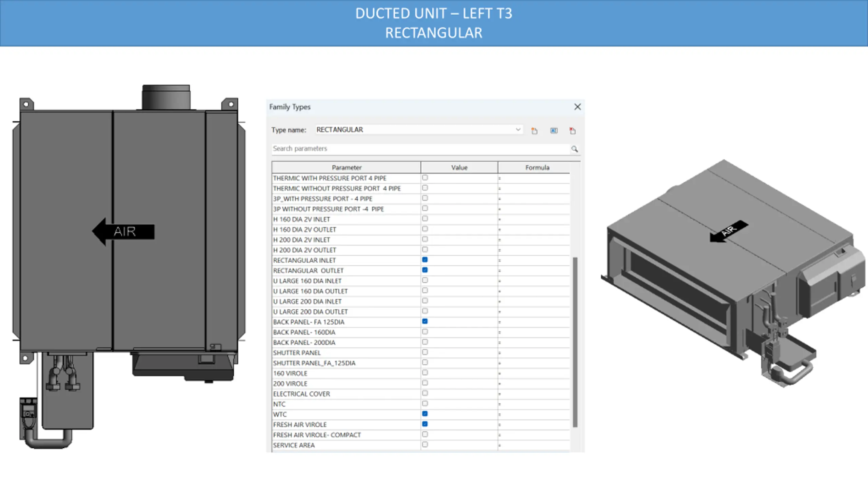The image size is (868, 488).
Task: Check U LARGE 160 DIA OUTLET
Action: tap(425, 290)
